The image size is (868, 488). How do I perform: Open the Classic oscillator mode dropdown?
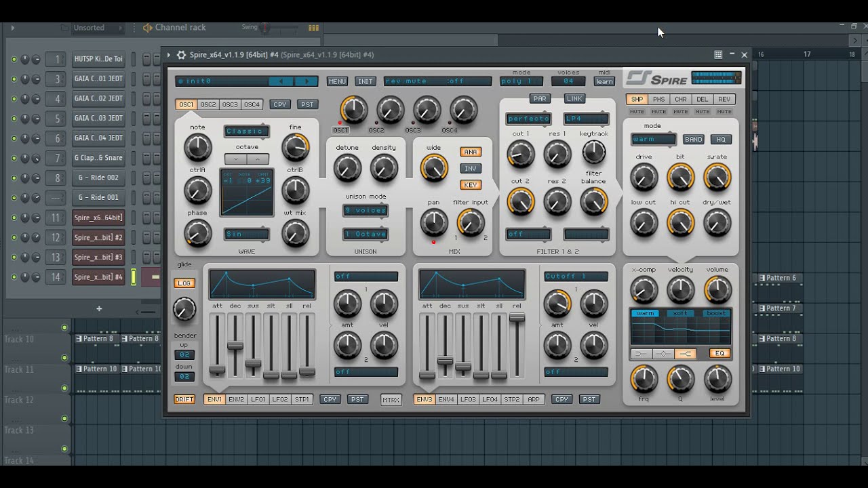[247, 131]
